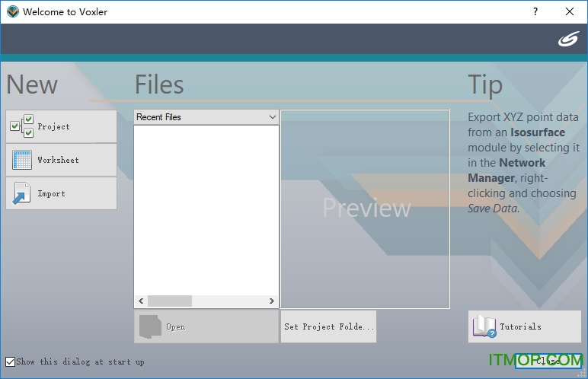Open a new Worksheet via grid icon
Viewport: 588px width, 379px height.
click(x=22, y=160)
